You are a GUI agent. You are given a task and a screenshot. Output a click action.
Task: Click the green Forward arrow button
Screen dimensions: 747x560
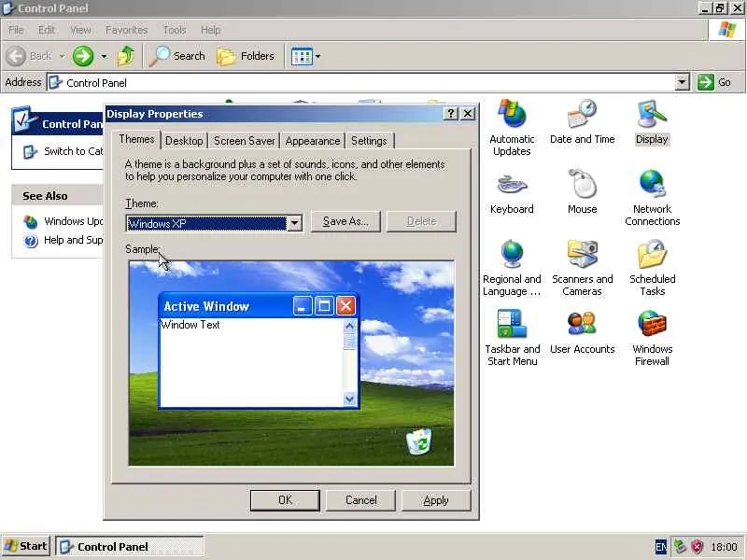point(83,56)
